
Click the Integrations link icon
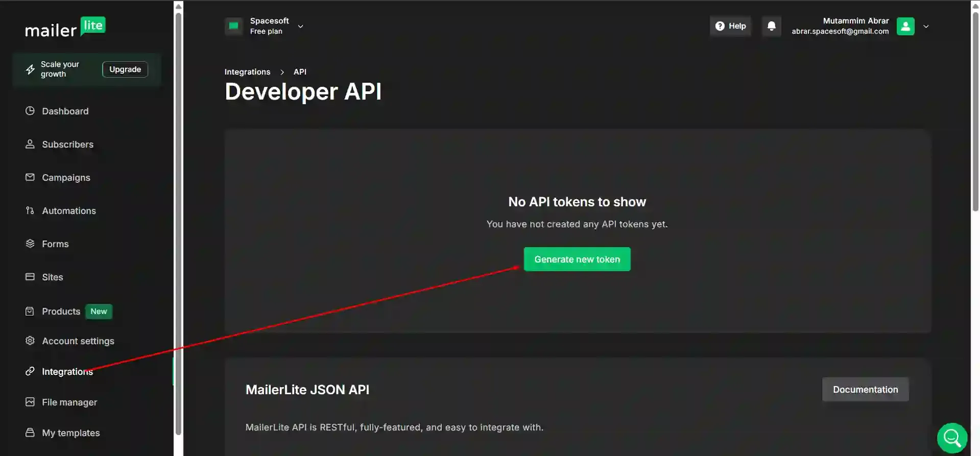[x=30, y=371]
